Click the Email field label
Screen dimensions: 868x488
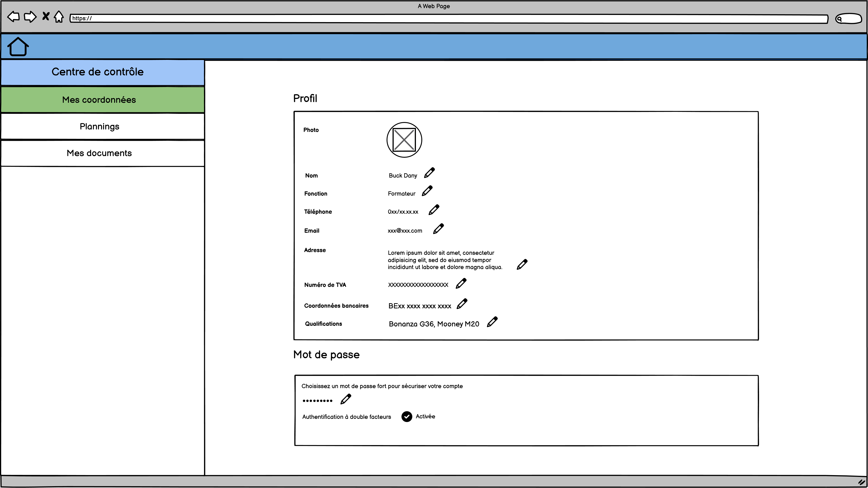[x=312, y=231]
